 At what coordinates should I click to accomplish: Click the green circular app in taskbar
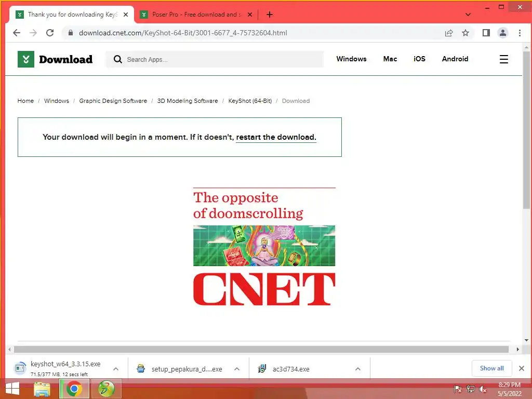coord(106,389)
